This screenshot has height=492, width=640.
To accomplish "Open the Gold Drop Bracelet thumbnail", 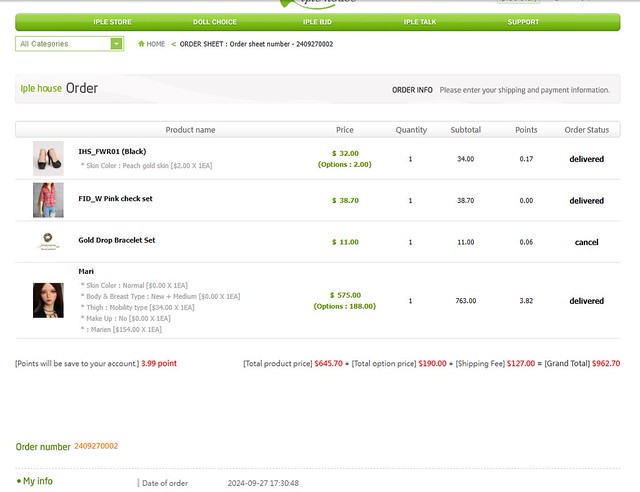I will 48,241.
